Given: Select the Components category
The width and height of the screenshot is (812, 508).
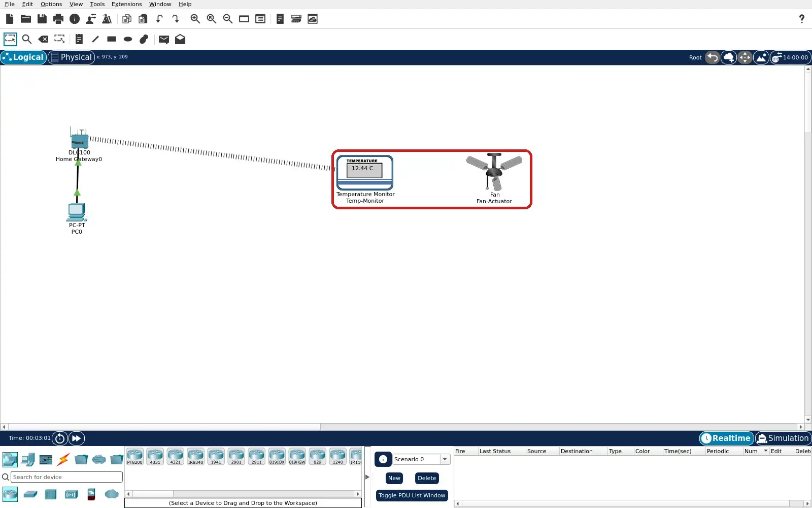Looking at the screenshot, I should [46, 460].
